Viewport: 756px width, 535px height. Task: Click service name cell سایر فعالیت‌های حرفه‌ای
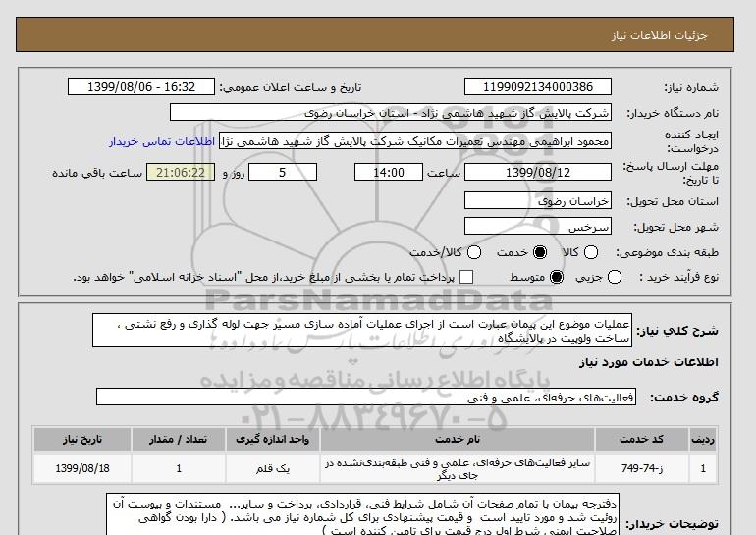458,469
